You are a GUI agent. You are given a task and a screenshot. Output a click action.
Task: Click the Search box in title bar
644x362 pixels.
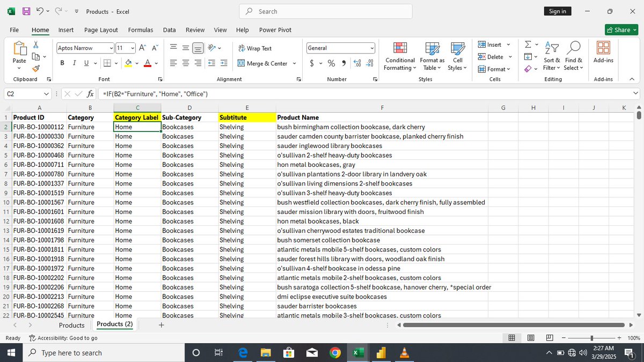[326, 11]
